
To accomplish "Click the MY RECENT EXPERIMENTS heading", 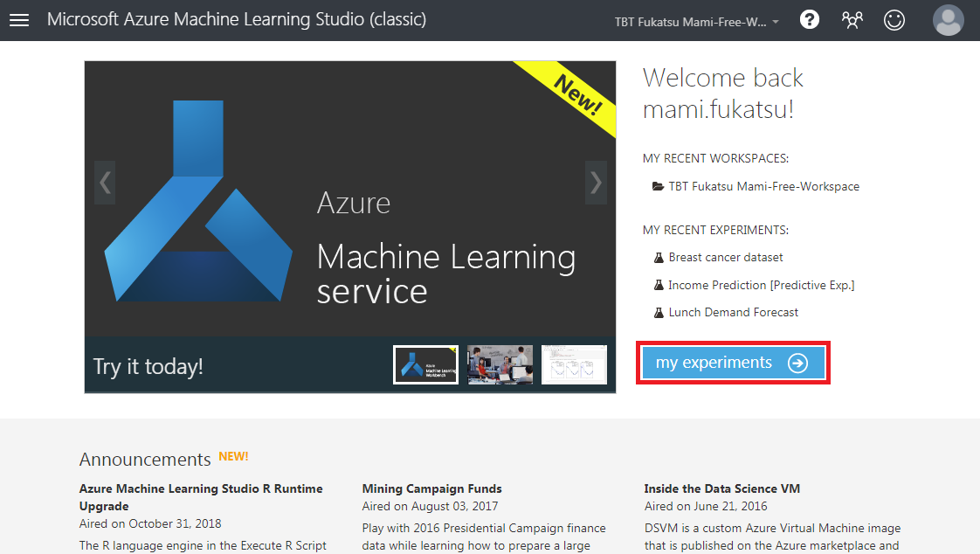I will coord(715,230).
